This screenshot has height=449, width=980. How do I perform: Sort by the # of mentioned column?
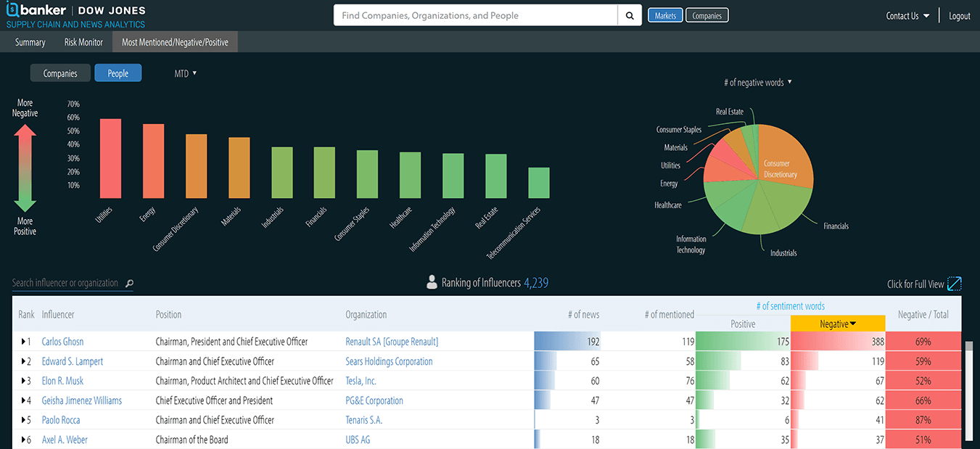tap(669, 315)
